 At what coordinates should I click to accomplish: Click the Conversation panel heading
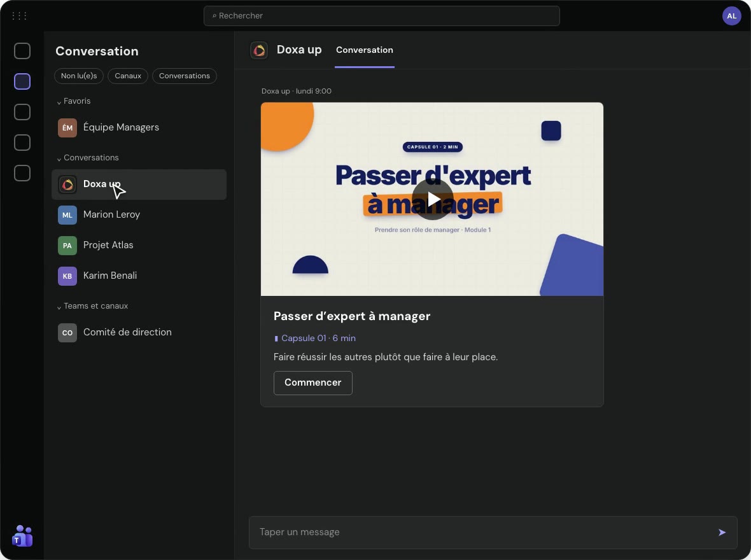(x=97, y=52)
